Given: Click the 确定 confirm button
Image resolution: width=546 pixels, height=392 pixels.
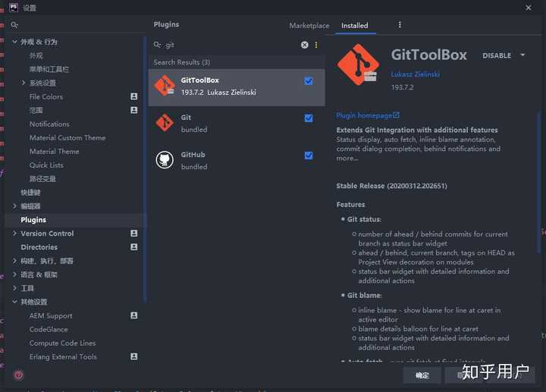Looking at the screenshot, I should (x=422, y=375).
